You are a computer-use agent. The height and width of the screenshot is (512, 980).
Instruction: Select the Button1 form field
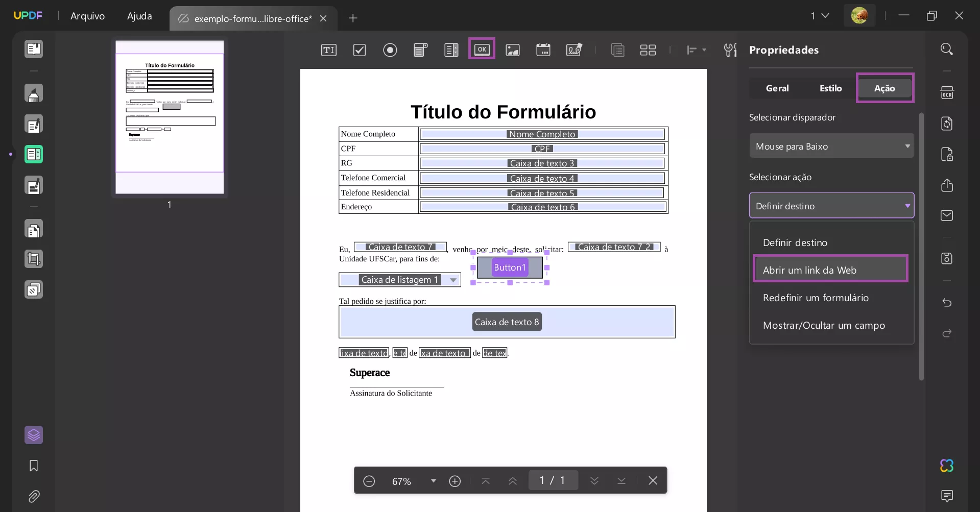point(510,267)
